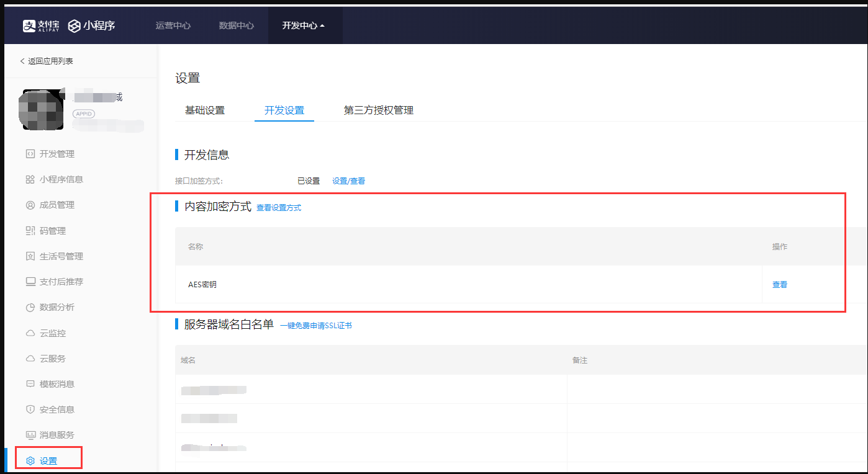
Task: Click the 备注 column header
Action: click(580, 360)
